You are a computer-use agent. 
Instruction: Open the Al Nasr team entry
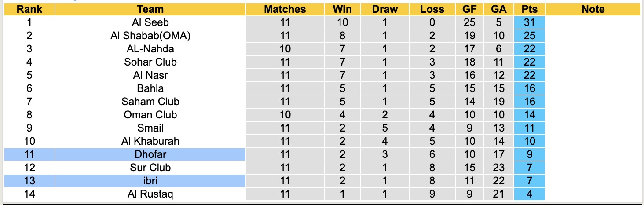[x=150, y=75]
